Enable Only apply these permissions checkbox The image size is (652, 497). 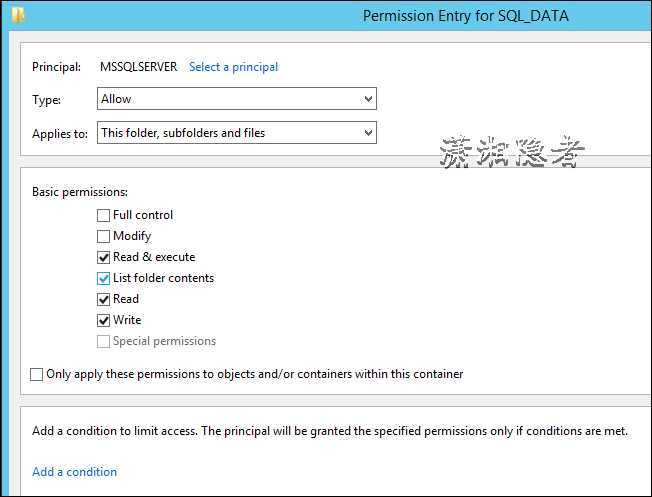pyautogui.click(x=36, y=374)
